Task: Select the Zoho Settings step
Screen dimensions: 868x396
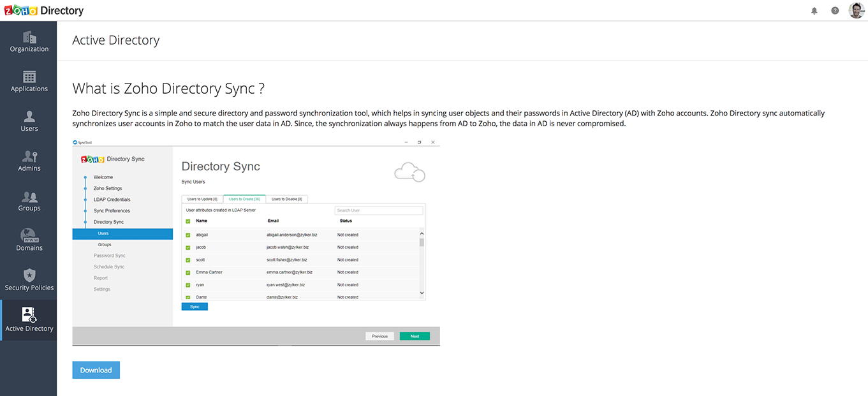Action: [108, 188]
